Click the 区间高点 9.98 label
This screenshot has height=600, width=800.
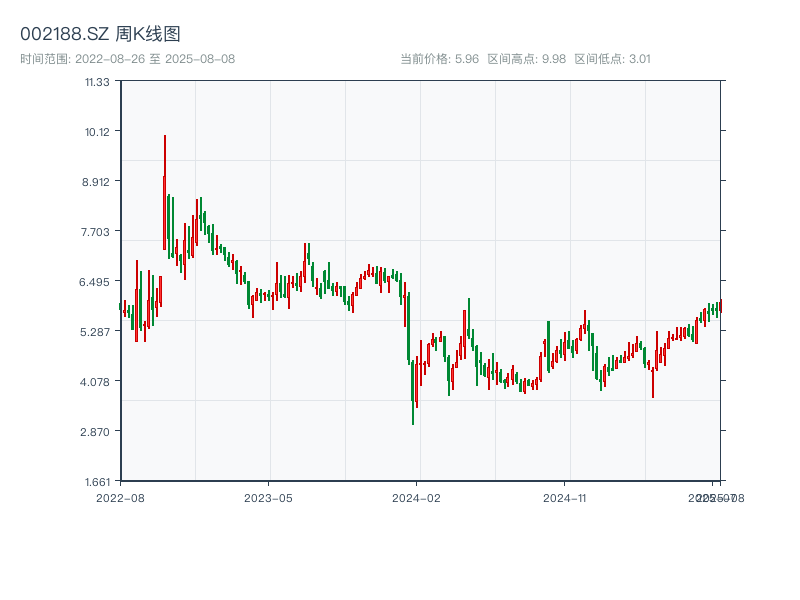[x=526, y=59]
